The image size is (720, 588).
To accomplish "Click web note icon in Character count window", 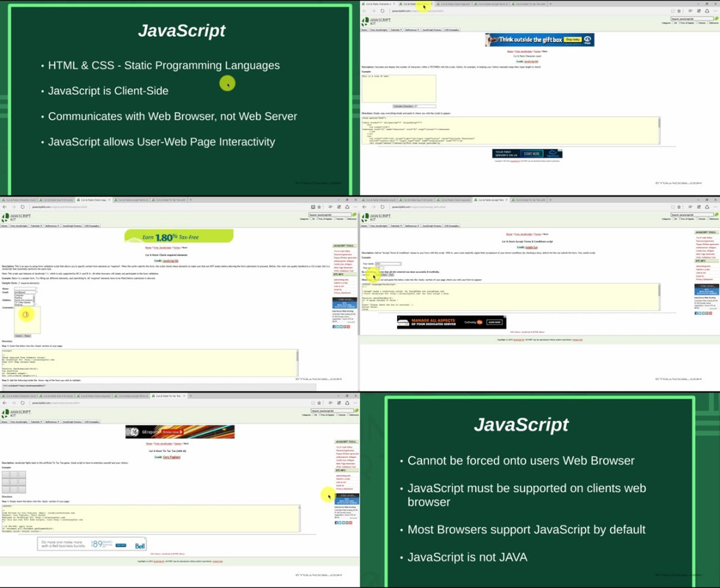I will (699, 11).
